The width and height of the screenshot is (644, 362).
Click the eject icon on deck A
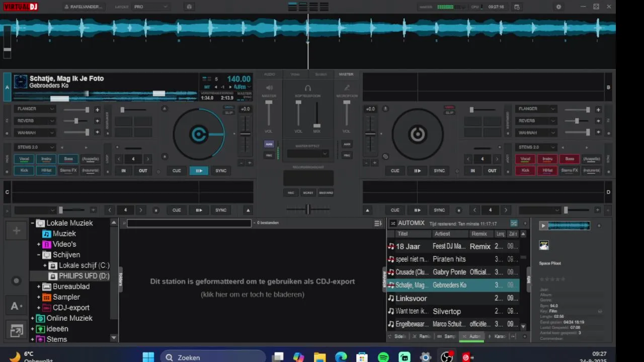click(x=165, y=109)
